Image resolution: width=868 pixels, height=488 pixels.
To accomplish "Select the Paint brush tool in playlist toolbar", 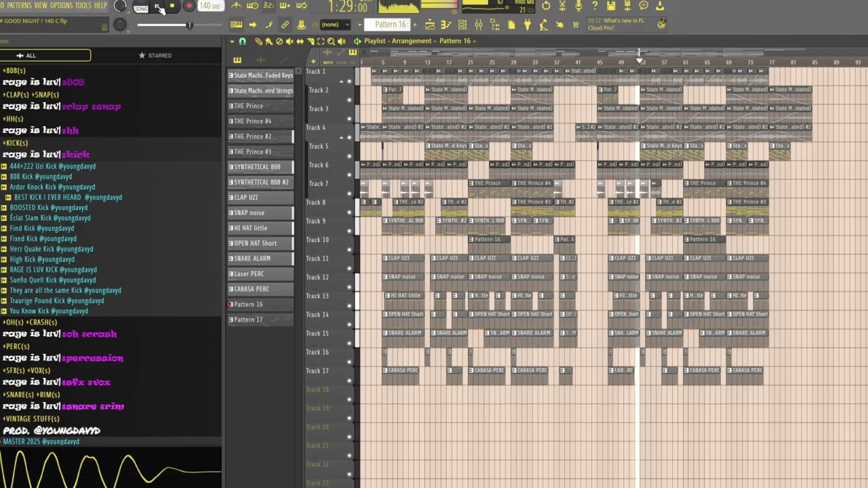I will point(269,41).
